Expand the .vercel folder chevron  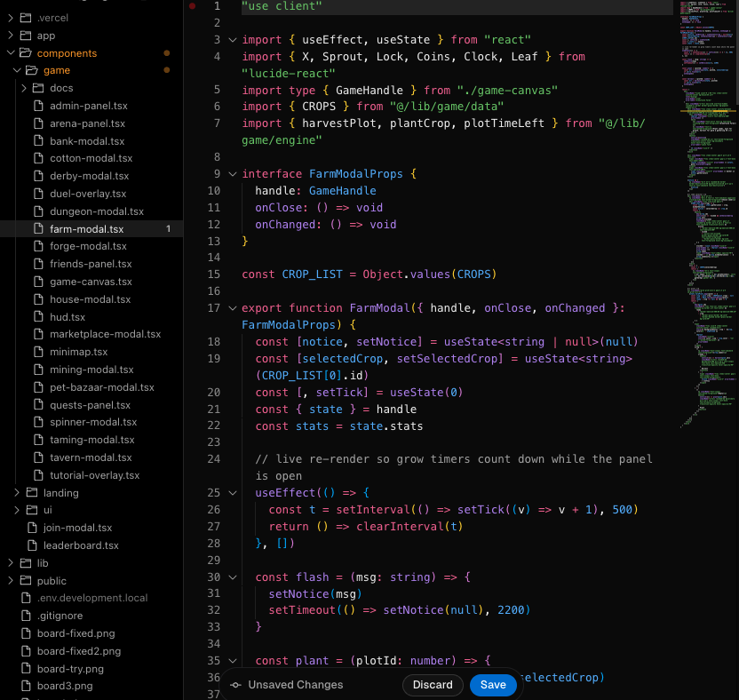click(x=11, y=18)
